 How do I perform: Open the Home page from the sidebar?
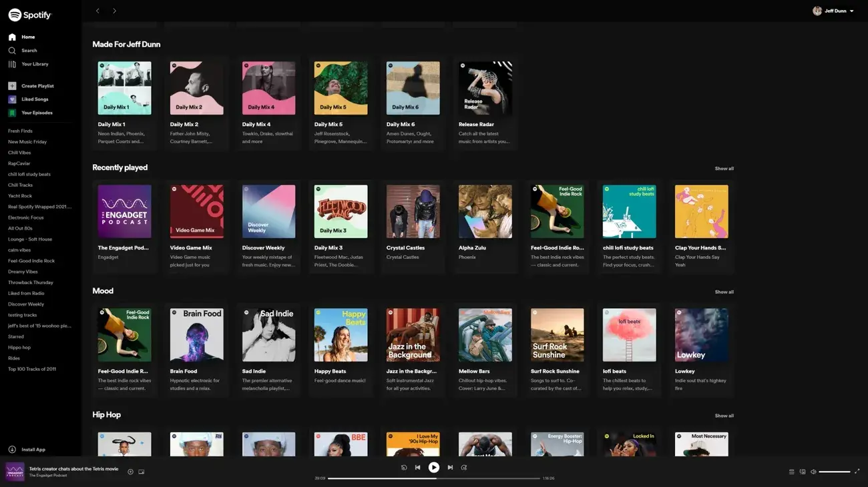pos(28,36)
